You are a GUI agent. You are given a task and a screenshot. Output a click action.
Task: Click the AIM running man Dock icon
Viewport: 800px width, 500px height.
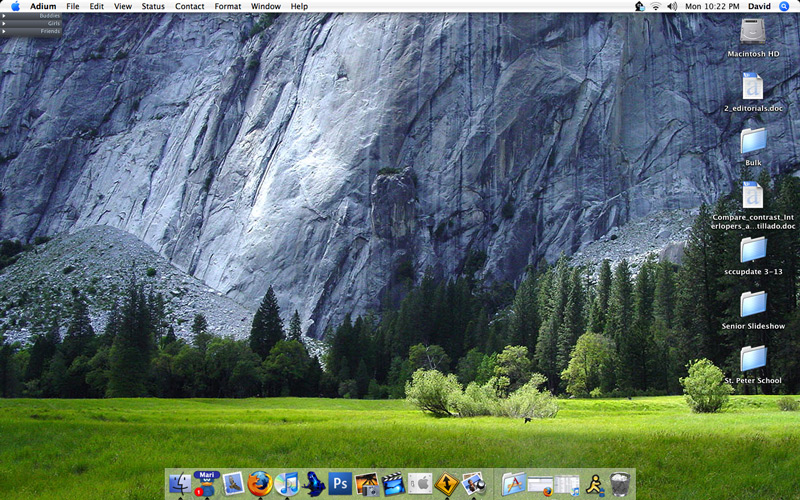pos(594,484)
